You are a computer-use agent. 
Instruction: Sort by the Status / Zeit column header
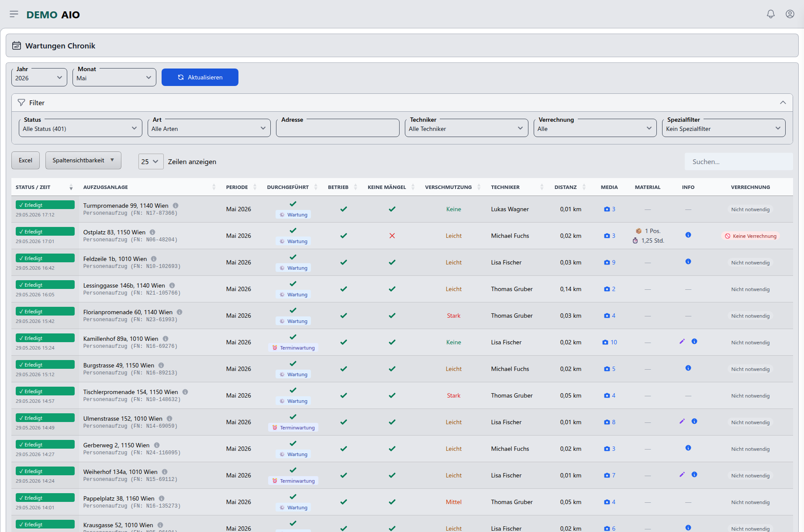44,187
